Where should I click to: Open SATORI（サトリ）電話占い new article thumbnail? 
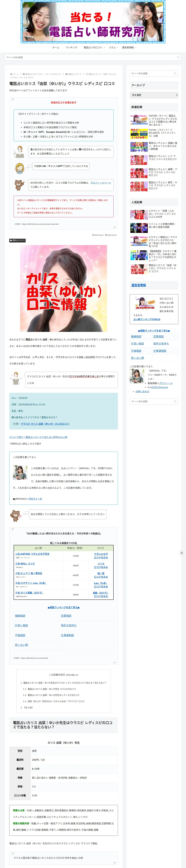tap(139, 120)
